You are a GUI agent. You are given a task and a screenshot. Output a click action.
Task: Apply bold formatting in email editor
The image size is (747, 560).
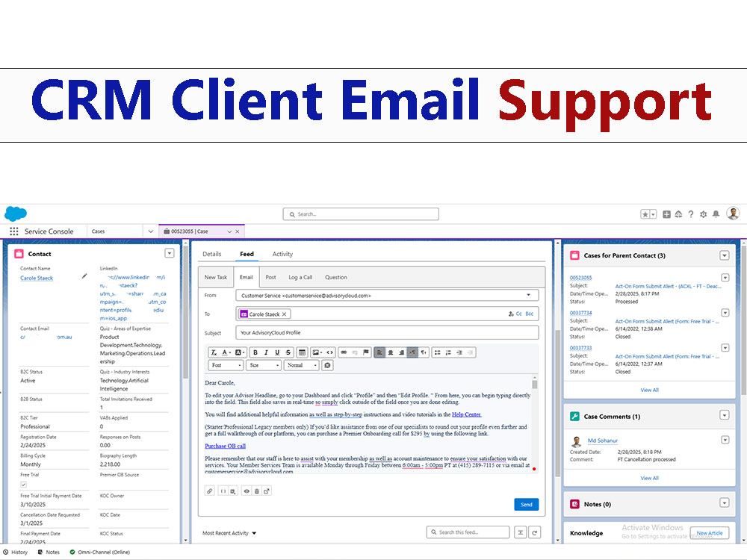coord(255,352)
